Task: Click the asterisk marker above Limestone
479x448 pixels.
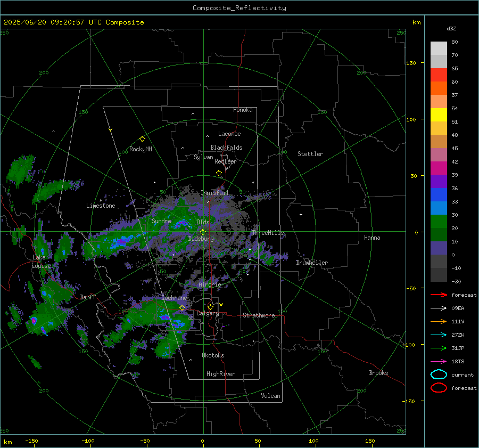Action: click(101, 201)
